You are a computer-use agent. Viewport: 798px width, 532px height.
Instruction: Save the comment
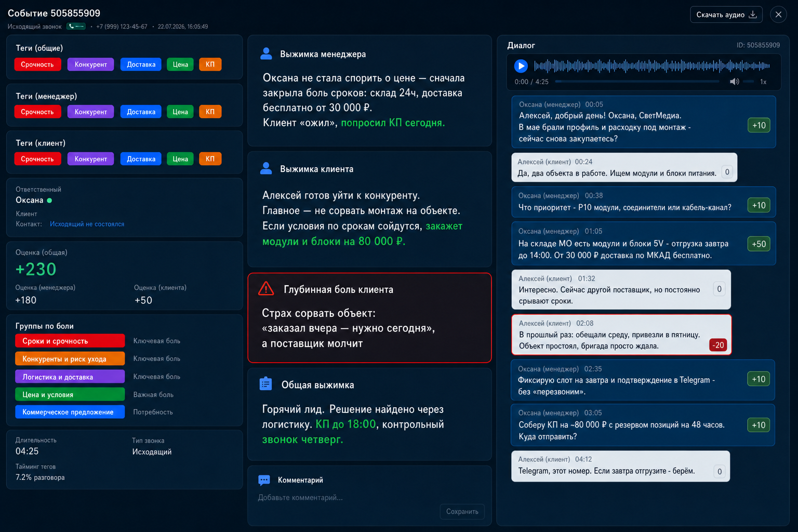click(x=462, y=511)
